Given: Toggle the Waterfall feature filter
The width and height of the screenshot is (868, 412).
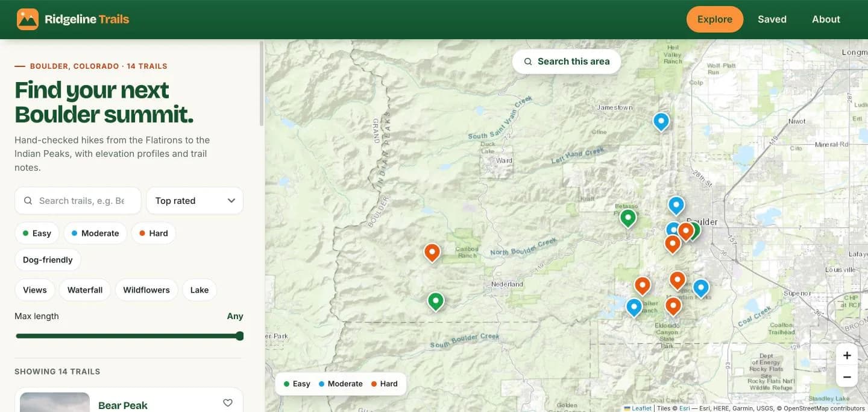Looking at the screenshot, I should point(85,290).
